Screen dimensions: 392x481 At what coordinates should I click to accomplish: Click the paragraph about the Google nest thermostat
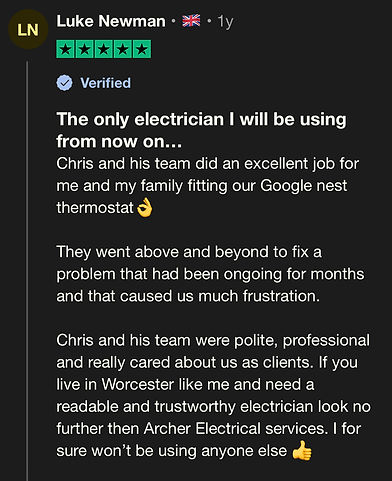[x=207, y=186]
